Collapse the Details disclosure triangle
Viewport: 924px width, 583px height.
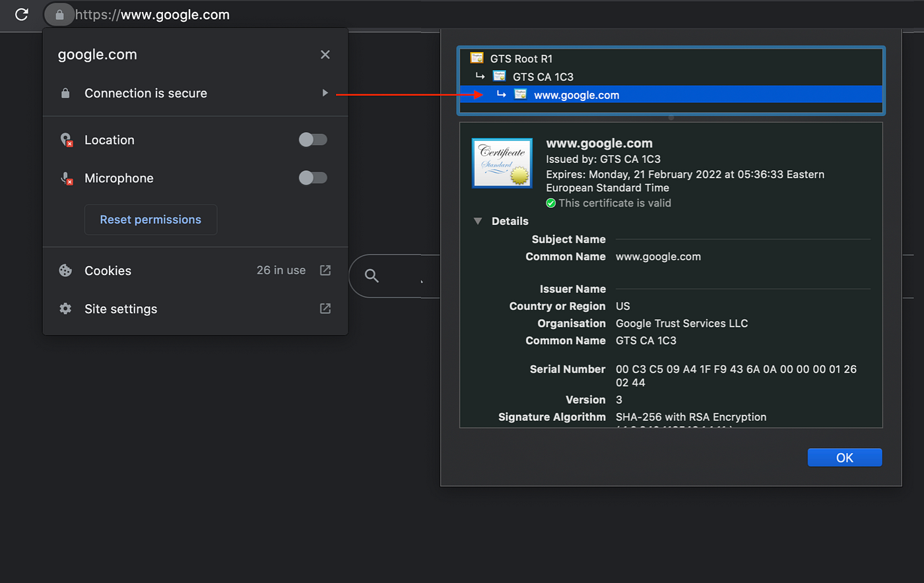(x=478, y=221)
